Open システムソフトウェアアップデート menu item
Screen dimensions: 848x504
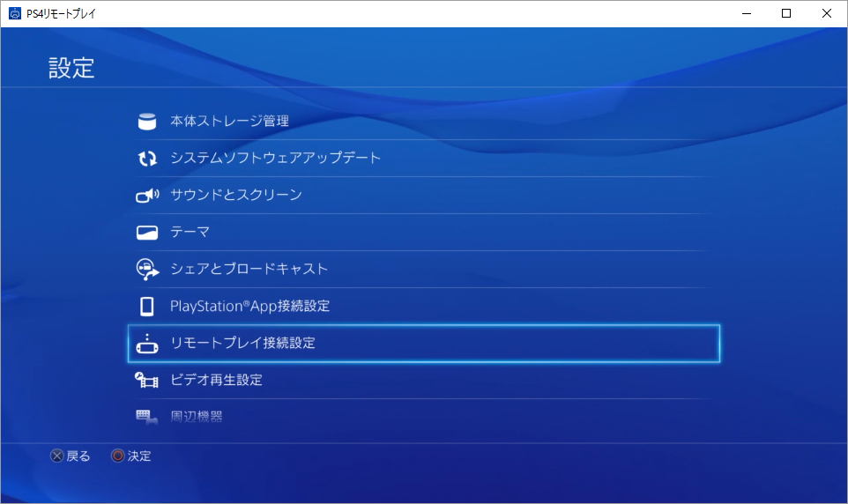click(424, 159)
